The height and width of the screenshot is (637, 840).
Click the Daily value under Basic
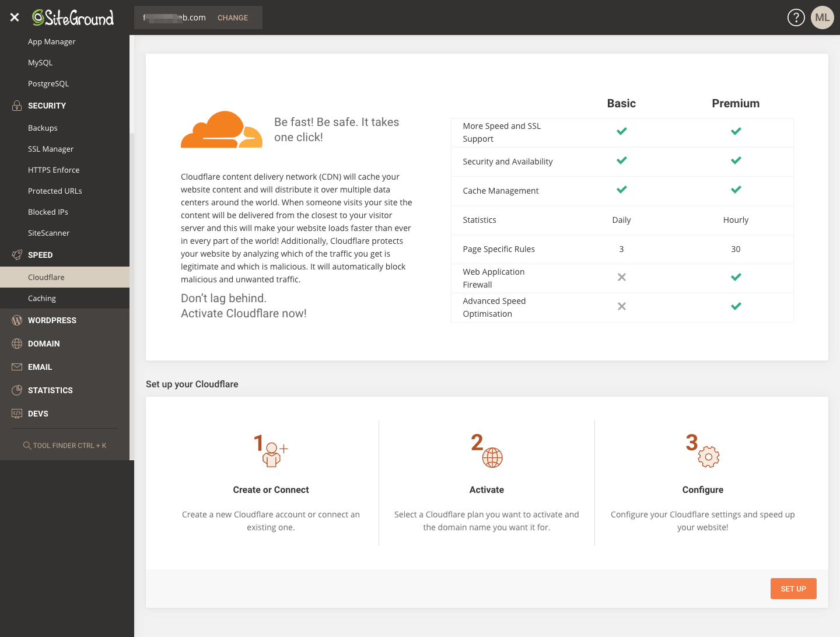(x=621, y=220)
